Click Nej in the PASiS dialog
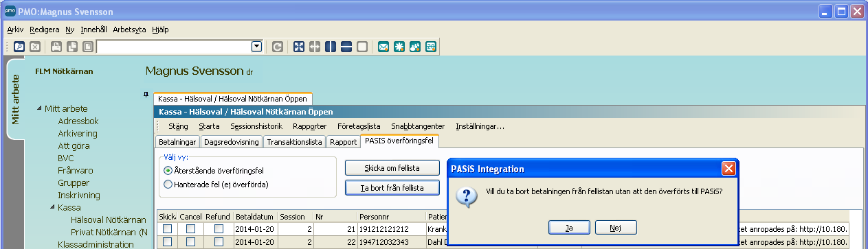868x249 pixels. 615,228
